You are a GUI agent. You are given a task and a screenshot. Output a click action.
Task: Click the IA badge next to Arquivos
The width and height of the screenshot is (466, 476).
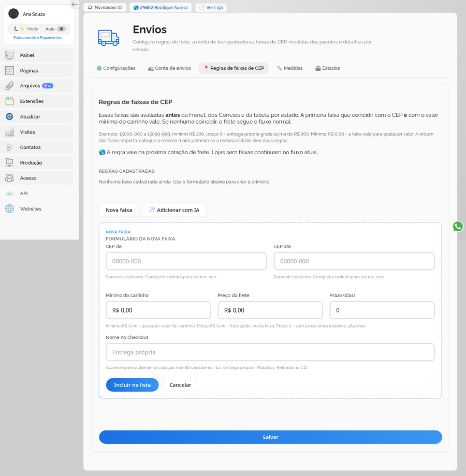[x=48, y=86]
